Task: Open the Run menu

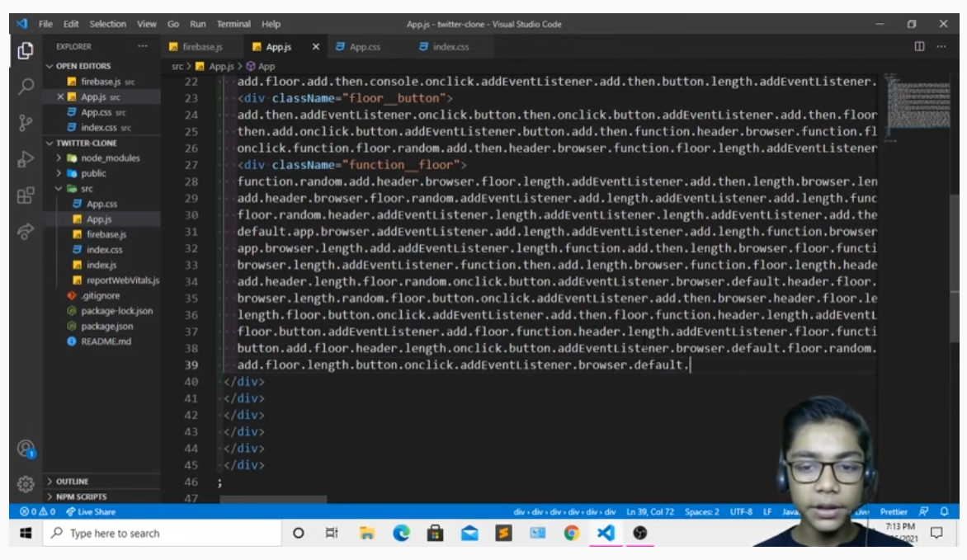Action: click(x=198, y=24)
